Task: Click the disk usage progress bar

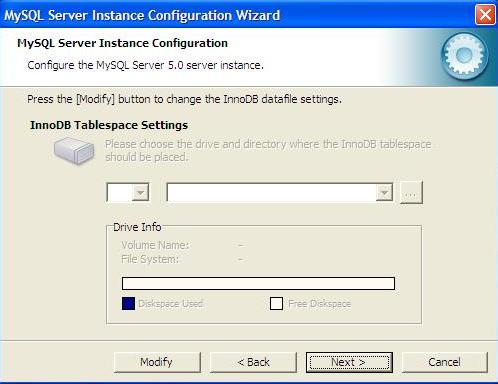Action: pyautogui.click(x=258, y=283)
